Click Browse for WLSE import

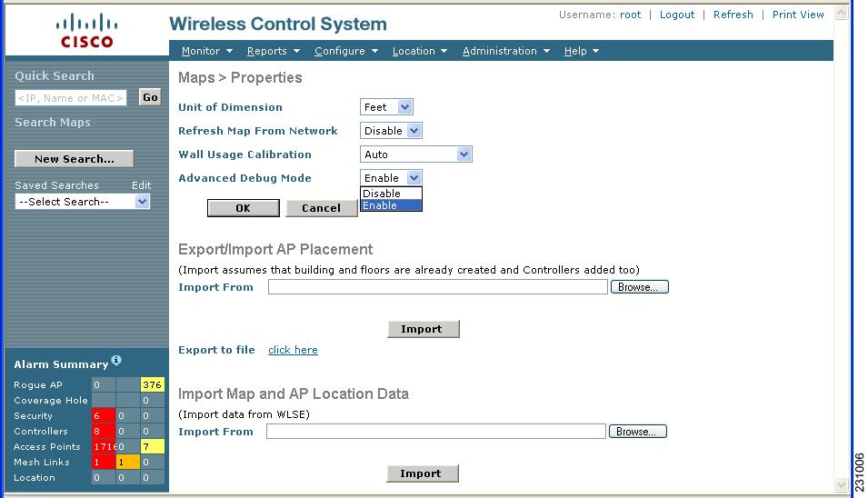click(x=638, y=431)
